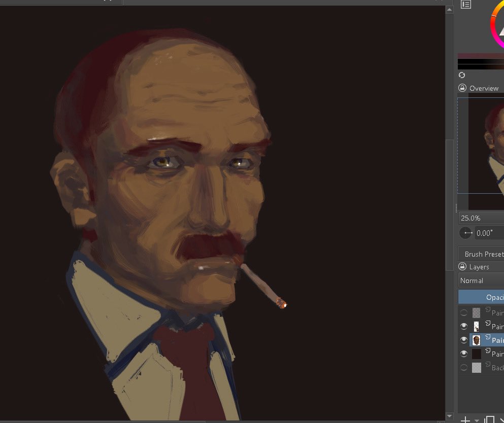Hide the selected portrait paint layer
This screenshot has width=504, height=423.
coord(463,340)
